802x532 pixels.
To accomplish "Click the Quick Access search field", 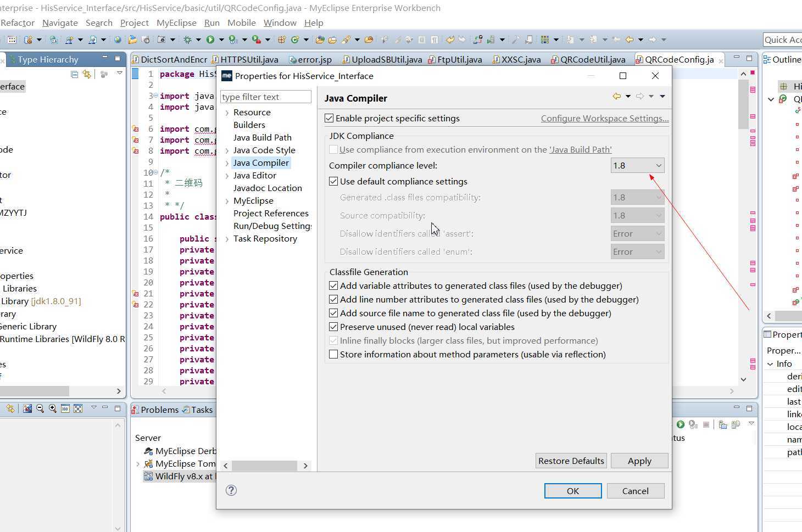I will [x=783, y=40].
